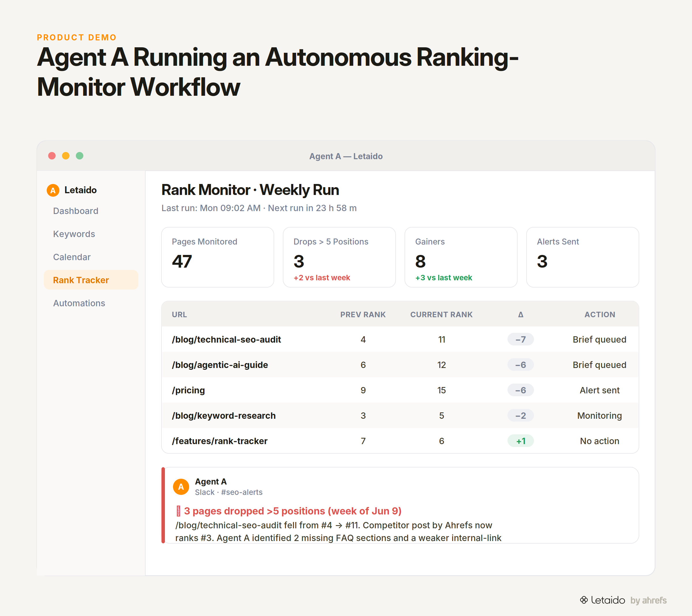Click the delta (Δ) column header
Viewport: 692px width, 616px height.
521,315
